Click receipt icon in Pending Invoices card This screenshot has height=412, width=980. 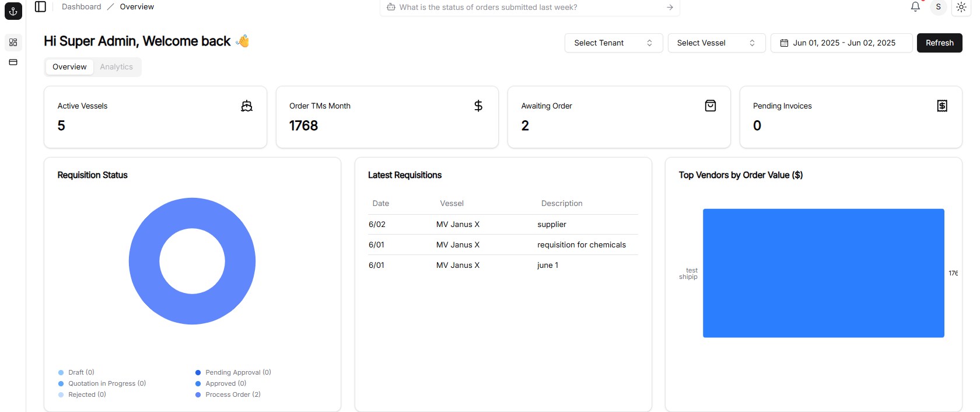pos(942,106)
